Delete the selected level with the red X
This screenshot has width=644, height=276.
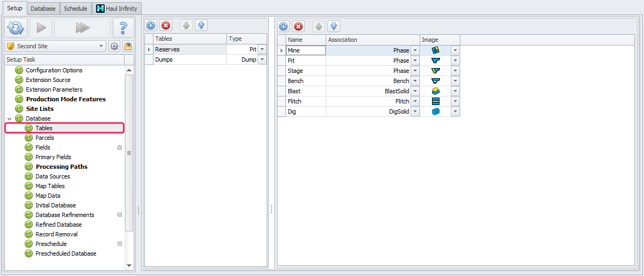tap(298, 26)
